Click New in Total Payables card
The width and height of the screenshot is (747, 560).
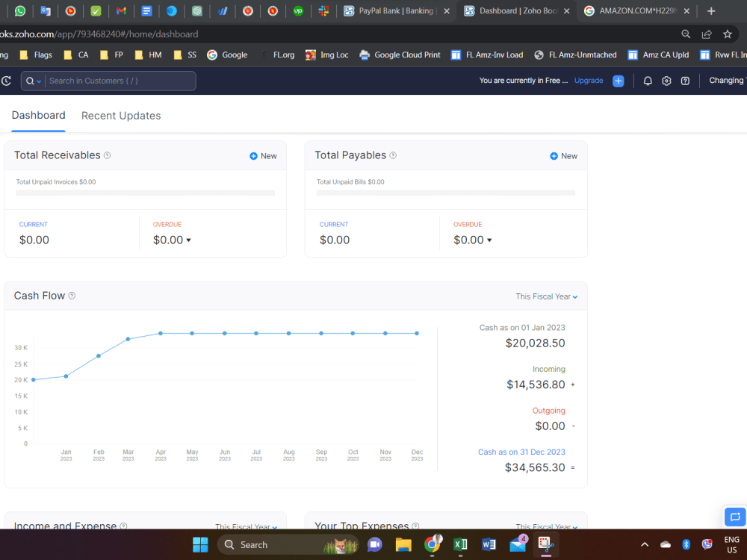point(563,156)
